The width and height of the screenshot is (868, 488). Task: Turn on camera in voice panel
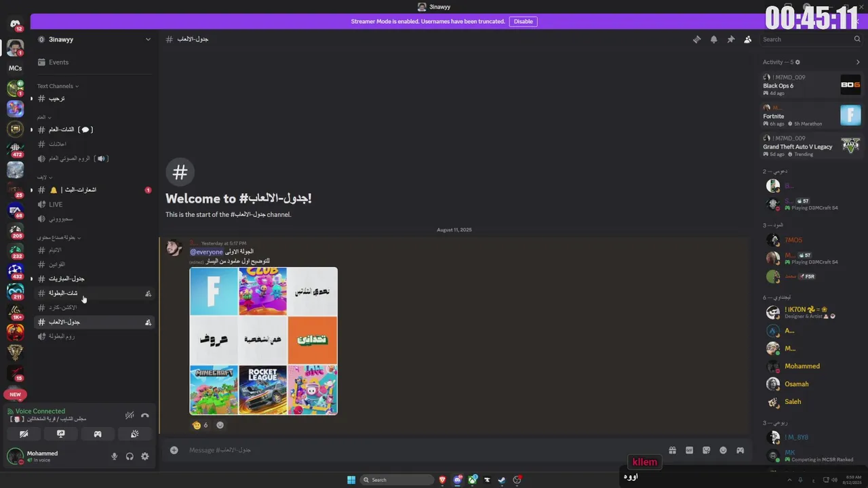click(24, 434)
